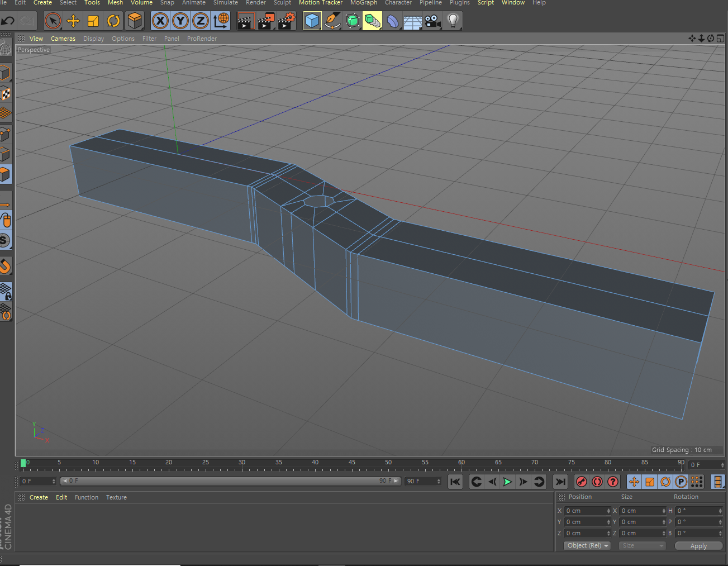Click Render to Picture Viewer icon
The image size is (728, 566).
point(266,21)
